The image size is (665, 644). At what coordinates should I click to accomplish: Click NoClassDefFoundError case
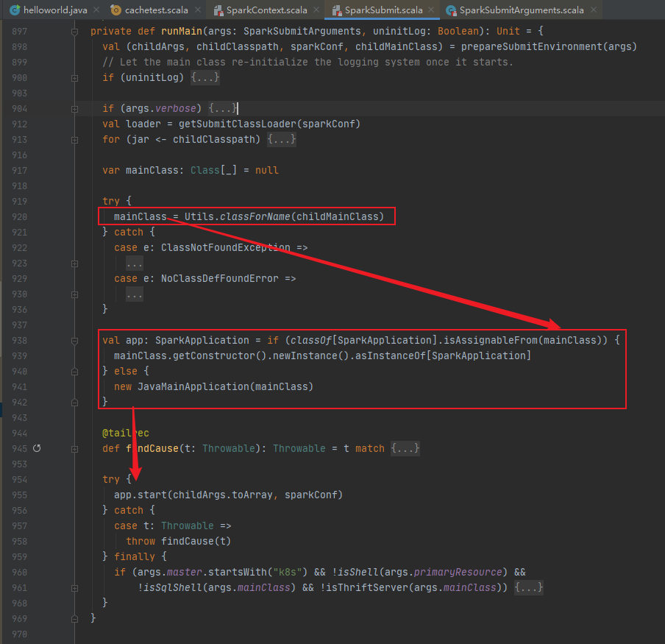tap(220, 279)
